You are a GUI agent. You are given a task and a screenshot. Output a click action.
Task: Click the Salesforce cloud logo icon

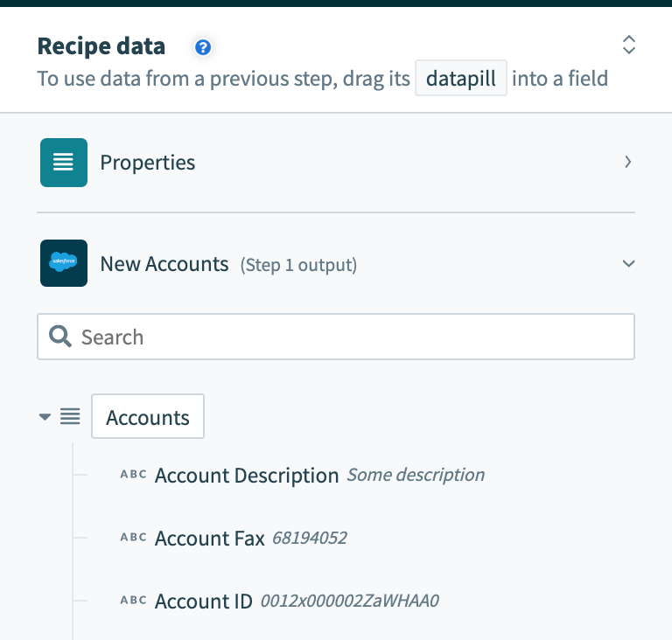point(64,263)
